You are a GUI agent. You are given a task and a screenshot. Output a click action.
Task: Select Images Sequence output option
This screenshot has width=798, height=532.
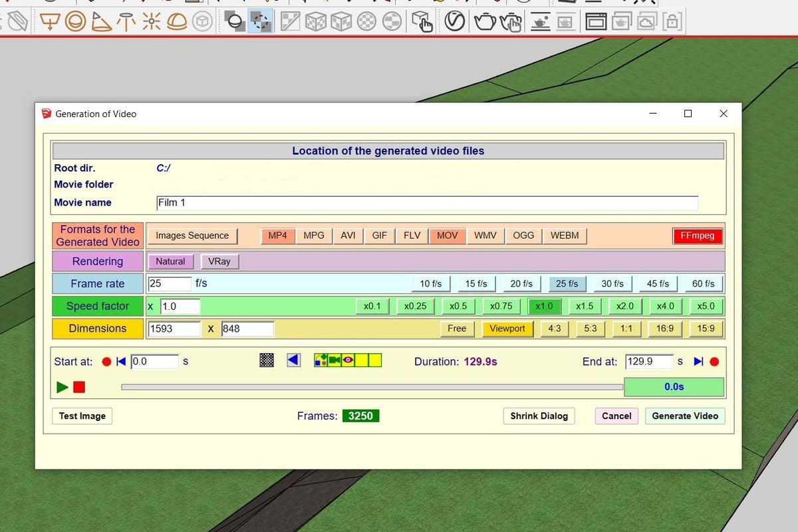pos(192,235)
